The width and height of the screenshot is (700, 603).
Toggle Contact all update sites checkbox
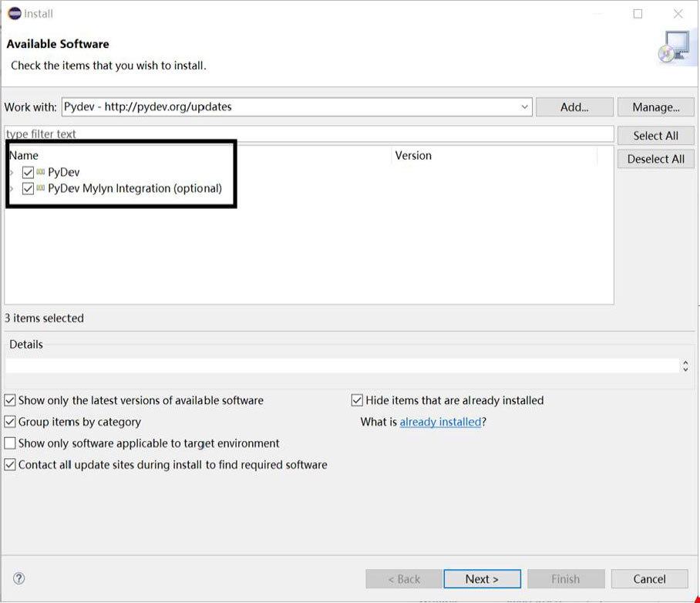[x=10, y=464]
